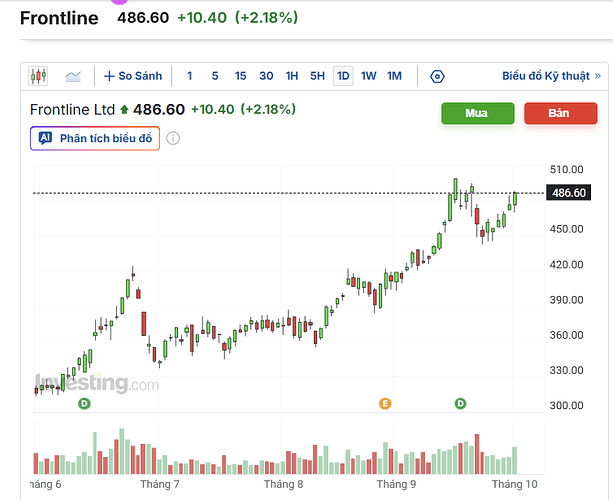Click the plus icon of So Sánh
613x500 pixels.
click(109, 76)
